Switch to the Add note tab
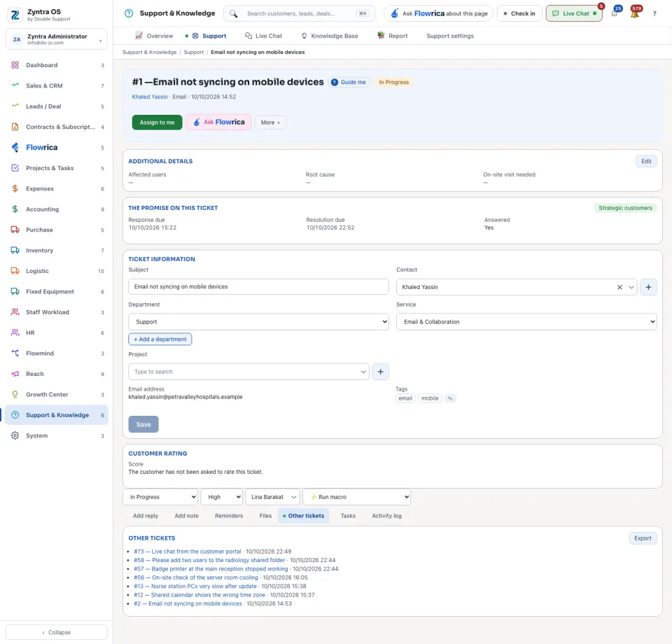The height and width of the screenshot is (644, 672). point(186,516)
